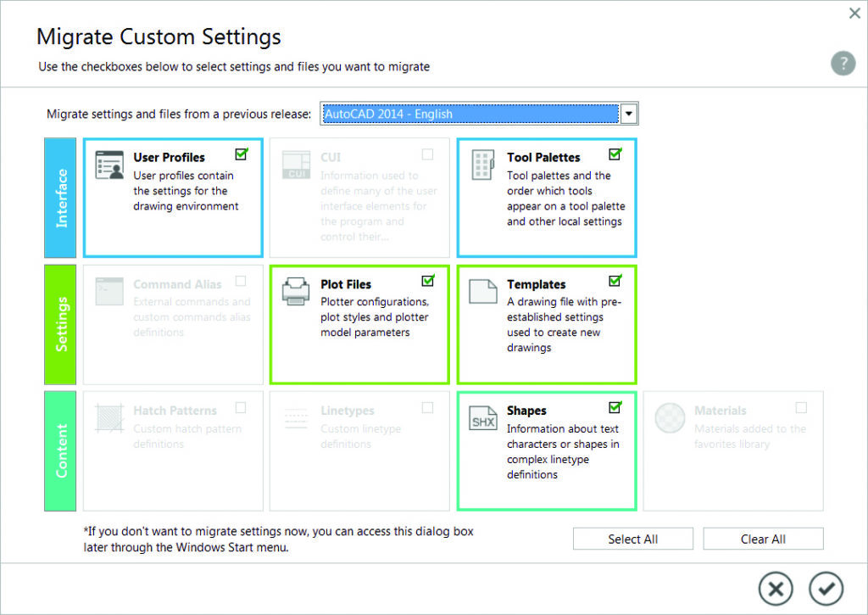868x615 pixels.
Task: Click the Shapes SHX icon
Action: pyautogui.click(x=483, y=418)
